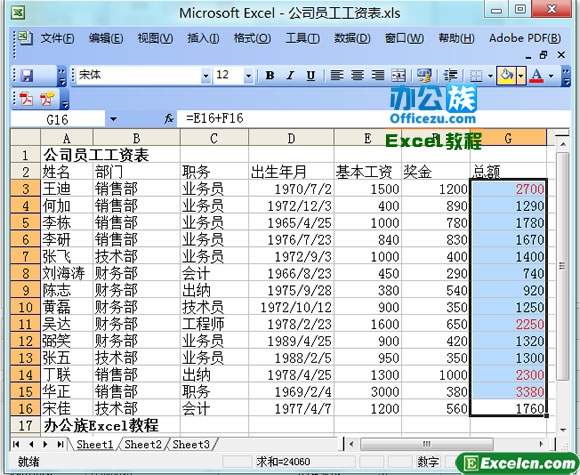Click cell with value 3380
This screenshot has height=475, width=580.
pos(509,392)
